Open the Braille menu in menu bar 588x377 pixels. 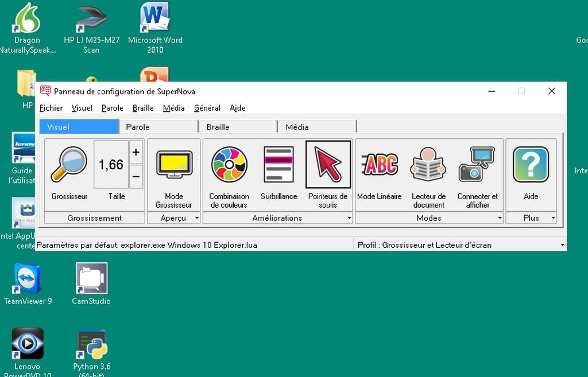click(143, 108)
